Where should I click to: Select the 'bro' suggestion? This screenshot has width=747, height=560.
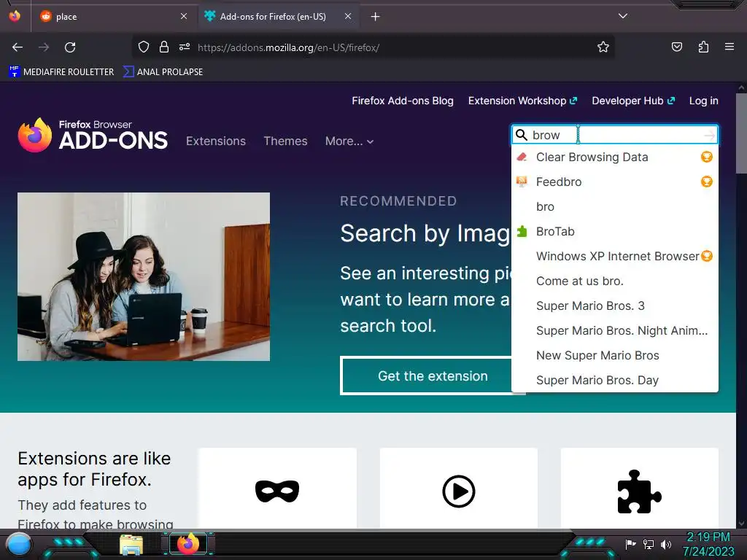(614, 206)
